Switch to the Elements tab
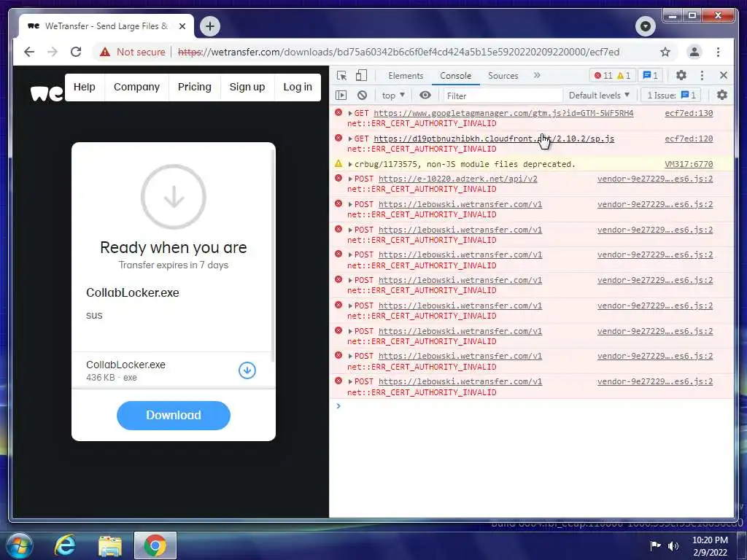Image resolution: width=747 pixels, height=560 pixels. click(x=406, y=76)
